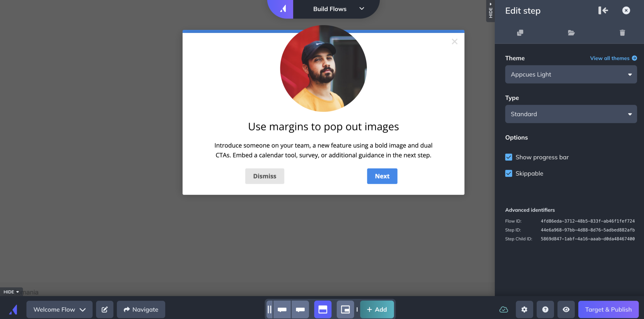
Task: Select the slideout step icon in step bar
Action: [345, 310]
